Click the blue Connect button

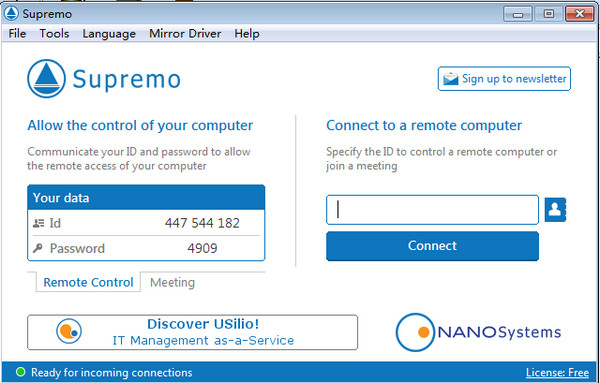[x=432, y=246]
